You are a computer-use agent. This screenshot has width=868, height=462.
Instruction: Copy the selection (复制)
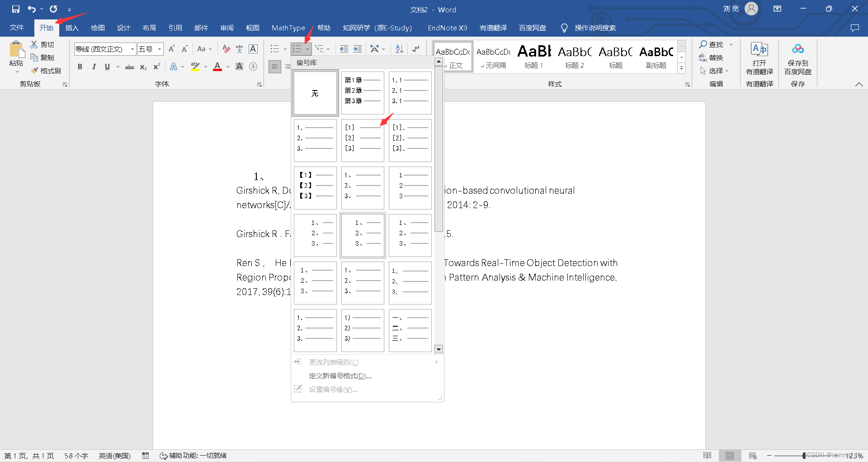[42, 57]
